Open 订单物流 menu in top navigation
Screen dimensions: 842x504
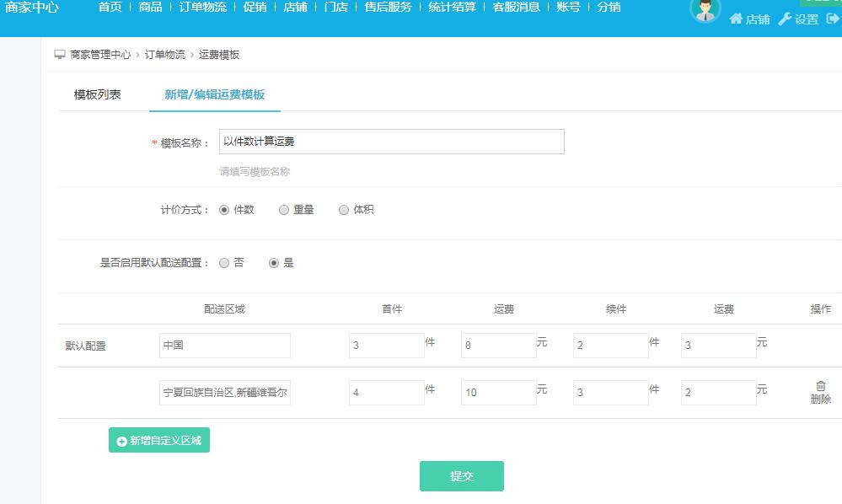point(202,8)
